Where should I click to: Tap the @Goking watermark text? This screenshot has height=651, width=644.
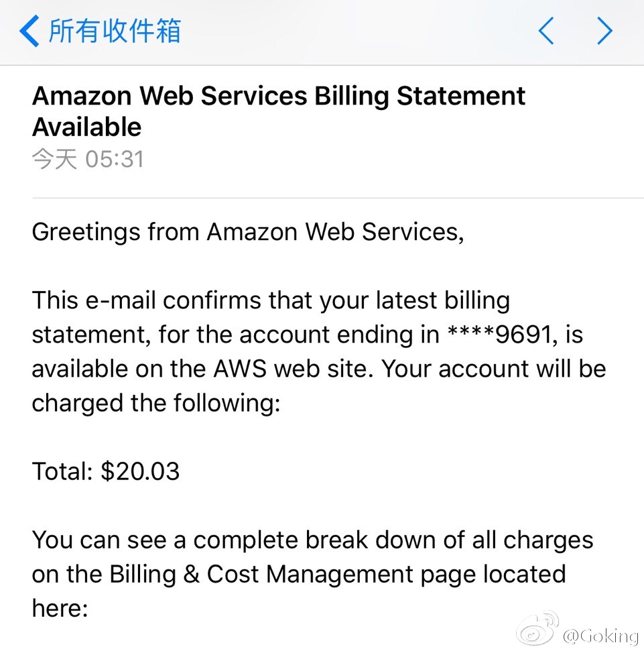(x=600, y=636)
